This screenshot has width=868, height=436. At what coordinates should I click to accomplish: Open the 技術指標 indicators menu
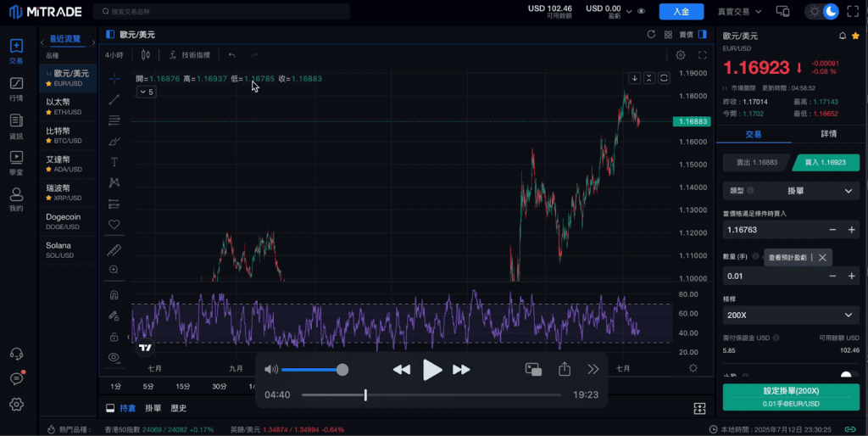pos(190,55)
